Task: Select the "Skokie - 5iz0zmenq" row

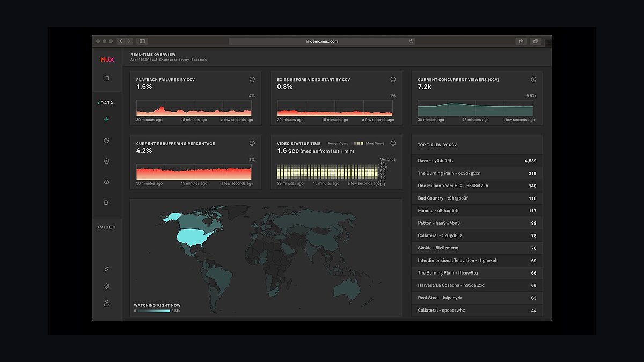Action: tap(477, 248)
